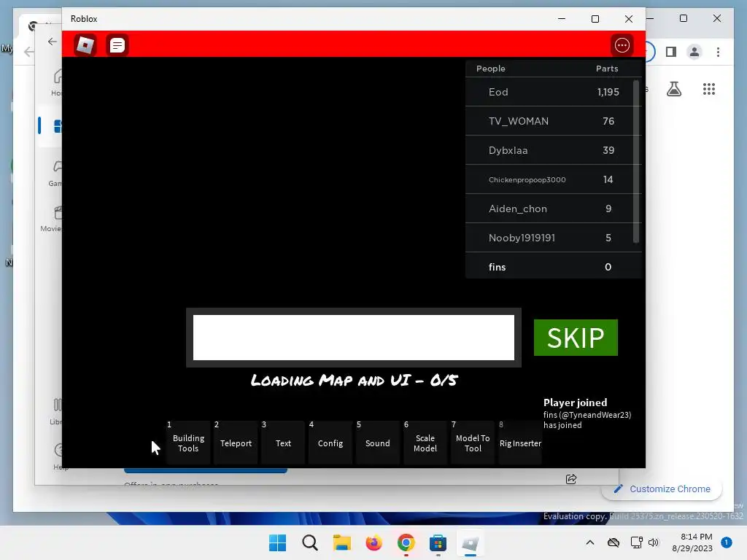
Task: Select the Sound hotbar slot
Action: tap(378, 443)
